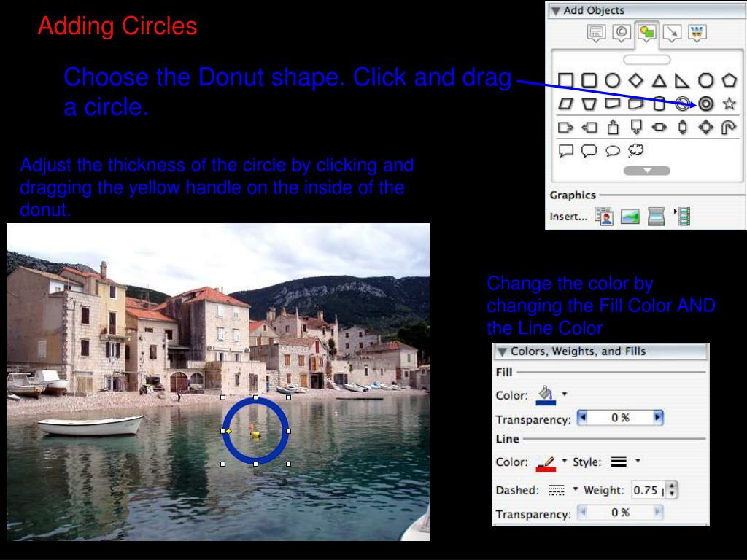Open the Fill Color dropdown arrow
Screen dimensions: 747x560
[x=565, y=394]
